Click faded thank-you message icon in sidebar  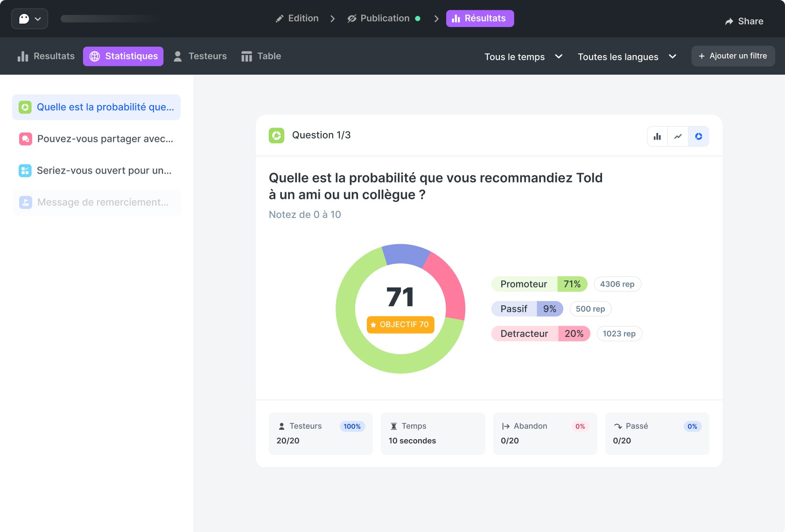[25, 203]
